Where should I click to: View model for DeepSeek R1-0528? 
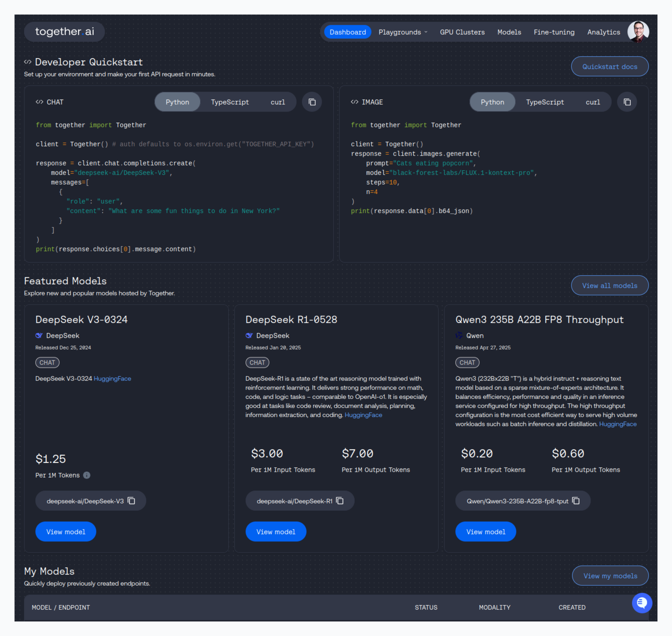[276, 531]
